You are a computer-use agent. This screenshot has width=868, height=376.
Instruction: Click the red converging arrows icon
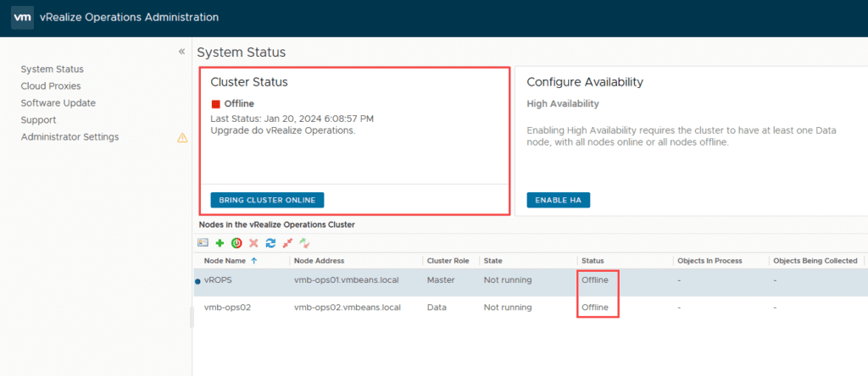287,243
